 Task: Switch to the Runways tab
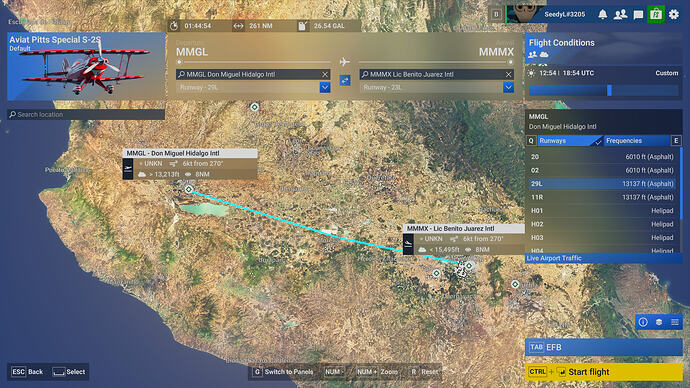tap(569, 141)
